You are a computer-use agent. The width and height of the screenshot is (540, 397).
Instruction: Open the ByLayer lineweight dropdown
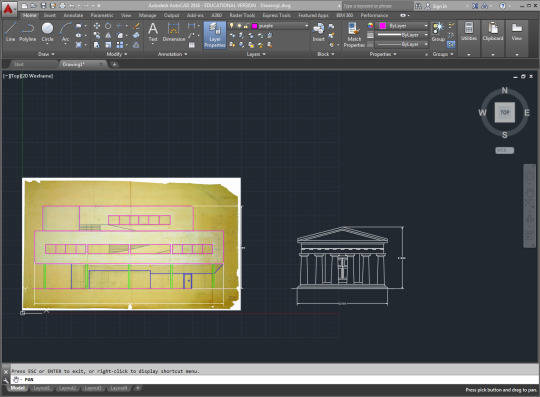click(x=402, y=35)
